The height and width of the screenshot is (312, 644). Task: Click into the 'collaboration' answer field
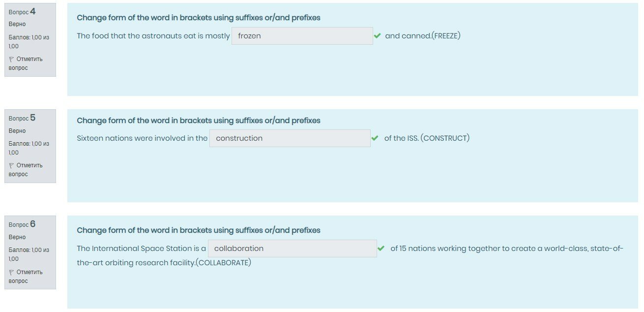coord(292,249)
